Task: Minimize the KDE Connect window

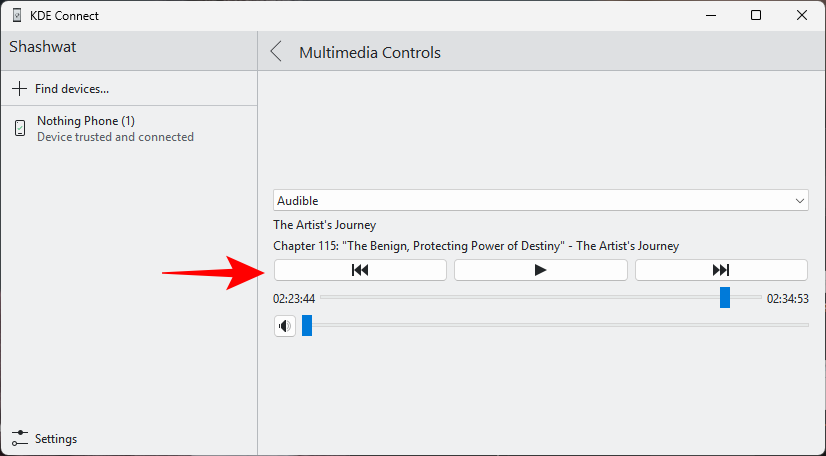Action: click(x=710, y=16)
